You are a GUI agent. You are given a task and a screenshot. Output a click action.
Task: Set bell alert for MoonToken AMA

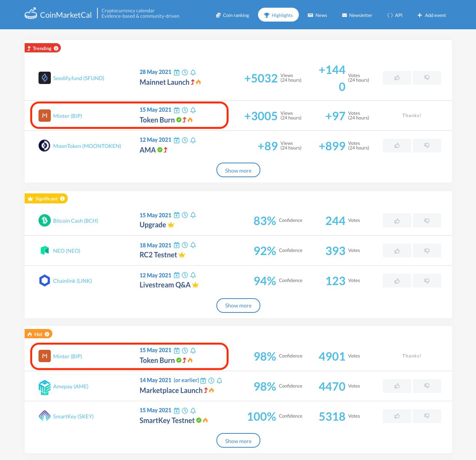[x=193, y=140]
